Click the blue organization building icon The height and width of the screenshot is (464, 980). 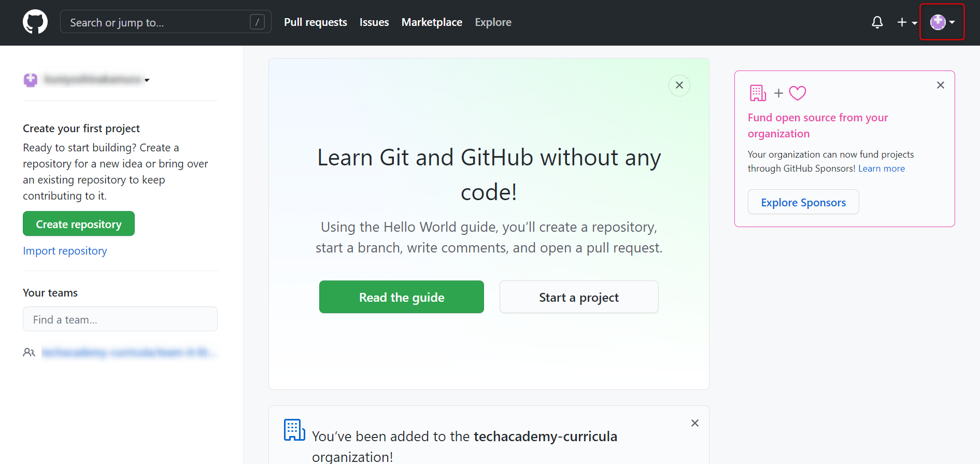coord(294,430)
